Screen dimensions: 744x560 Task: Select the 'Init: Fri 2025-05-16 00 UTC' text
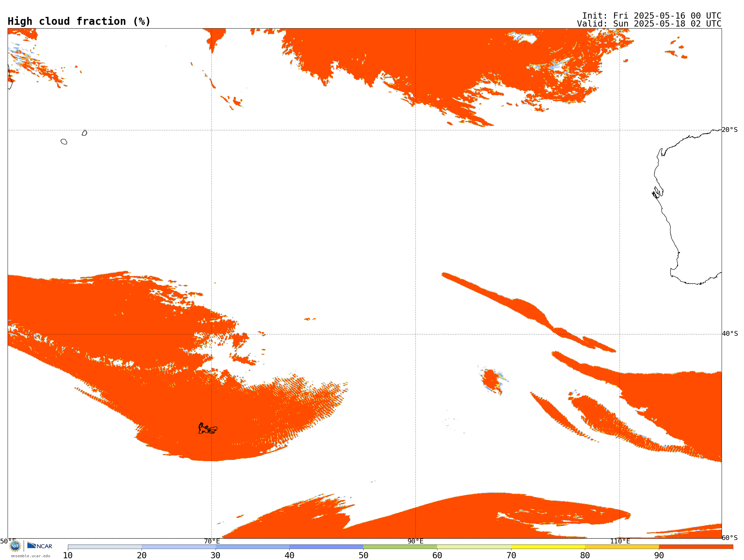coord(652,16)
